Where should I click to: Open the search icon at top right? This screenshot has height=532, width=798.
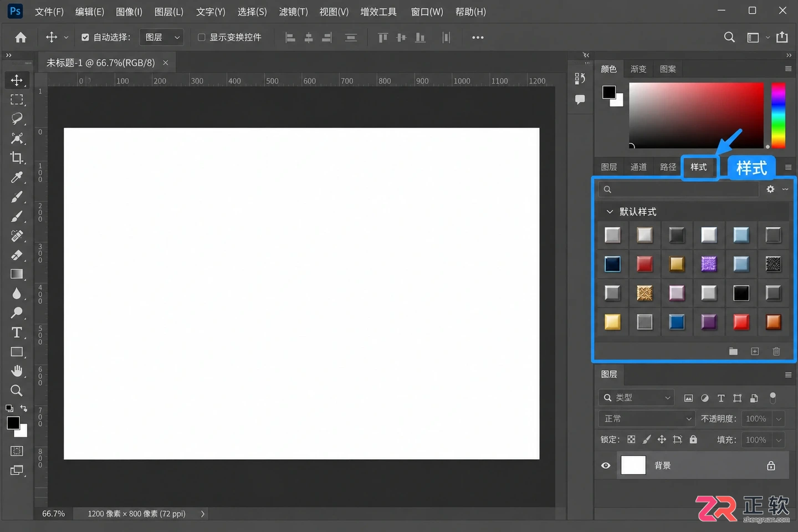(x=729, y=37)
